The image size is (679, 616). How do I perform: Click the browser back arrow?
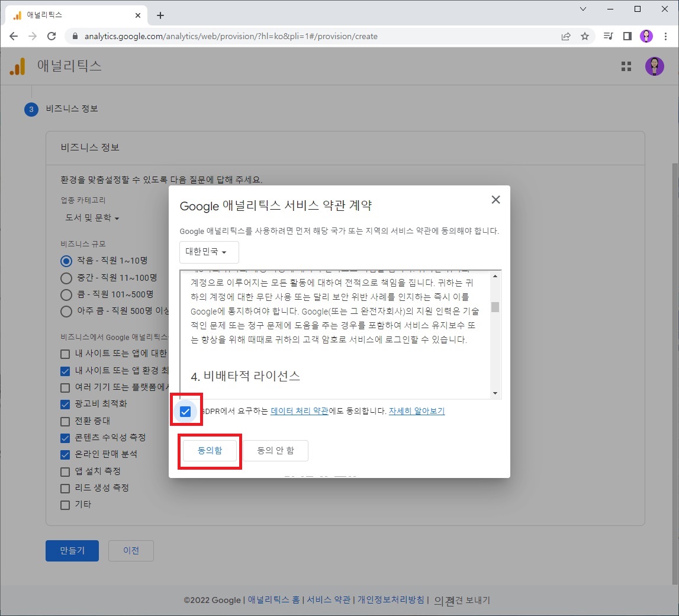(14, 36)
